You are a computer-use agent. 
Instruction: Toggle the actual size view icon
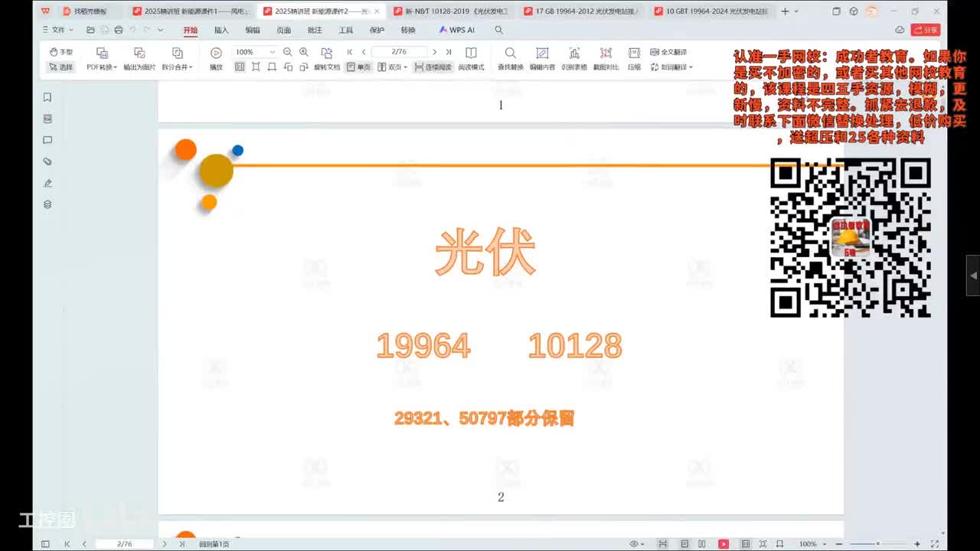point(240,67)
